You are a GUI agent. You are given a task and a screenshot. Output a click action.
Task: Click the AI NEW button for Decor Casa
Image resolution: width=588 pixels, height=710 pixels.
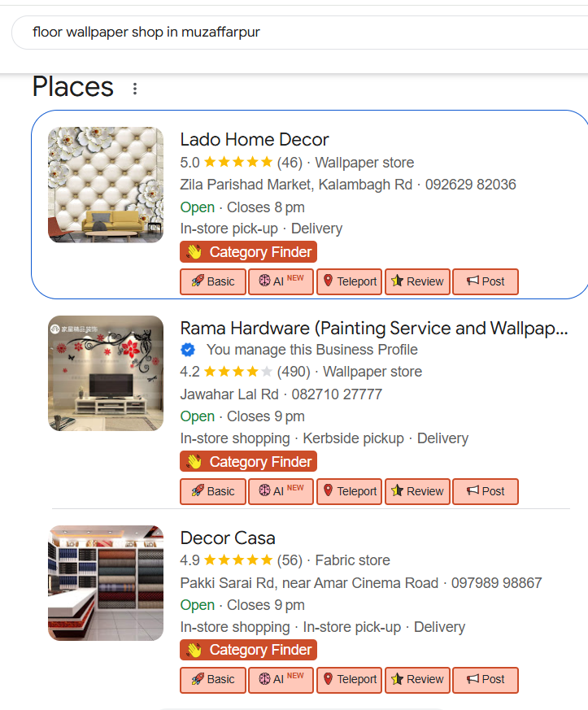pos(281,679)
